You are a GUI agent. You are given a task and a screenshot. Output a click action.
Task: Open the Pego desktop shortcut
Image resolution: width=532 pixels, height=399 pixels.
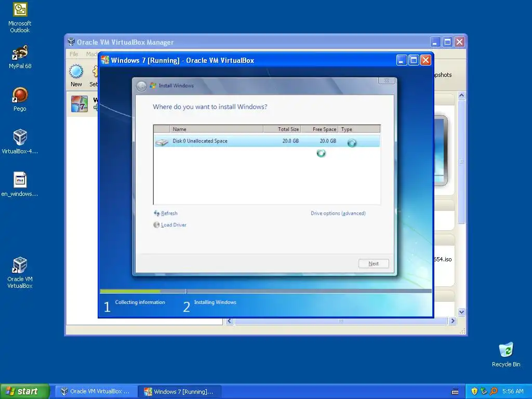coord(20,99)
